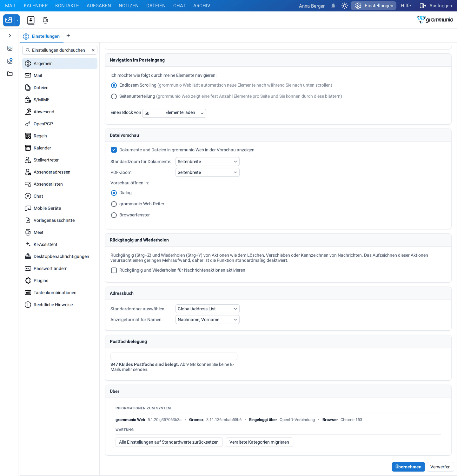This screenshot has width=457, height=476.
Task: Open the Desktopbenachrichtigungen settings category
Action: 60,256
